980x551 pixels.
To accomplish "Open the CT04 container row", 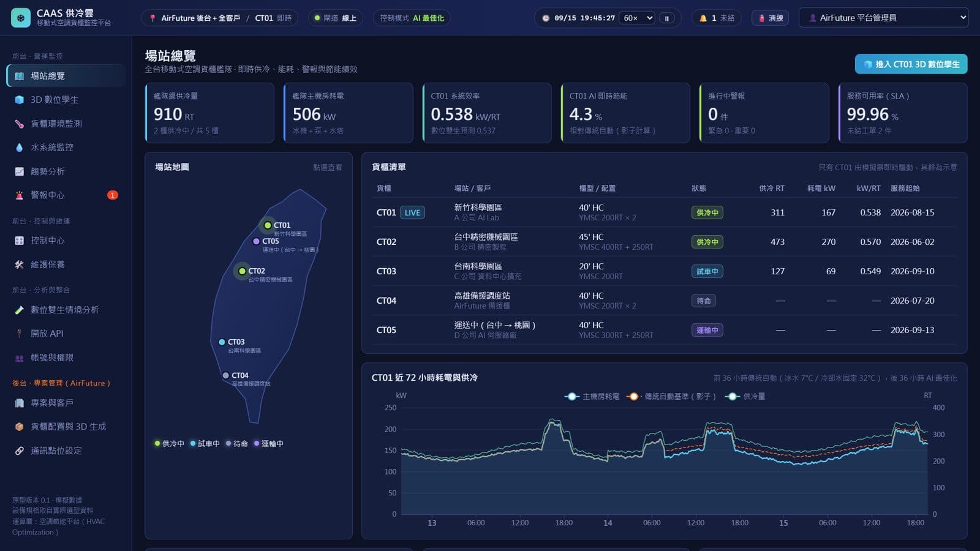I will click(664, 301).
